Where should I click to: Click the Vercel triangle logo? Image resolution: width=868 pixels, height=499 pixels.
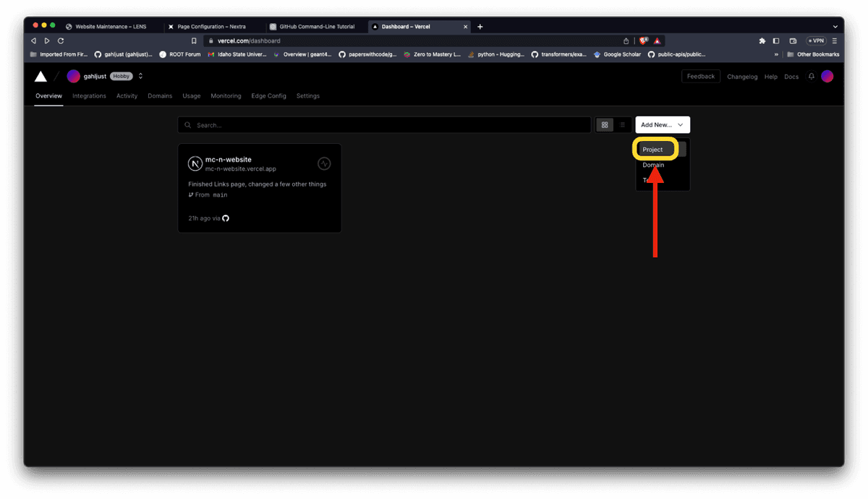tap(41, 77)
